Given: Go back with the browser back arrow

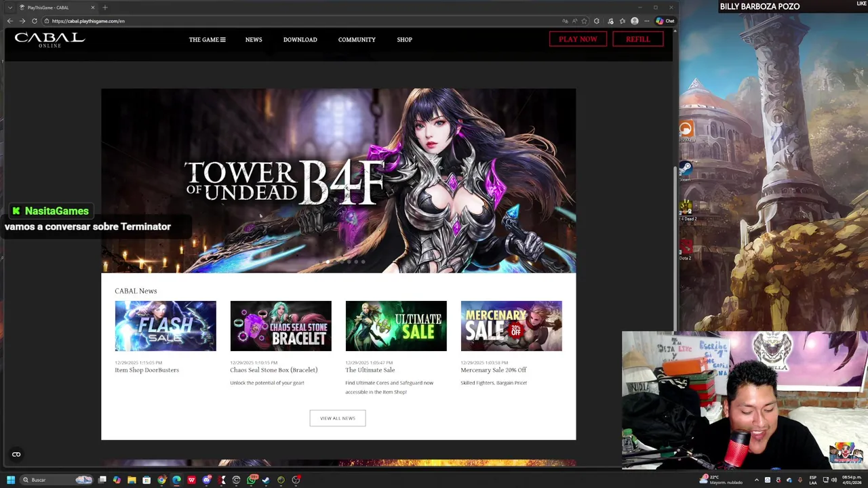Looking at the screenshot, I should (x=9, y=21).
